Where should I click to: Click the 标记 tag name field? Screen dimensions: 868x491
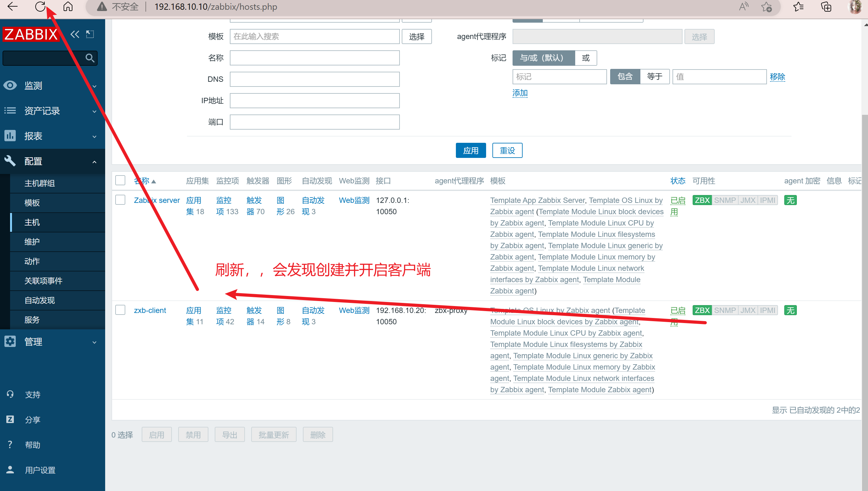559,76
